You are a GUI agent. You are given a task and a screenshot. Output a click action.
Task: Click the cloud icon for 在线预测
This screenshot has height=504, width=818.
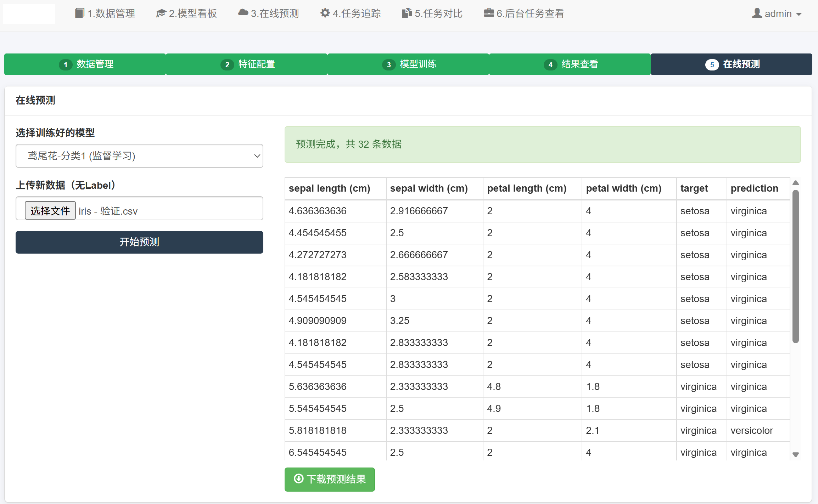pyautogui.click(x=243, y=13)
